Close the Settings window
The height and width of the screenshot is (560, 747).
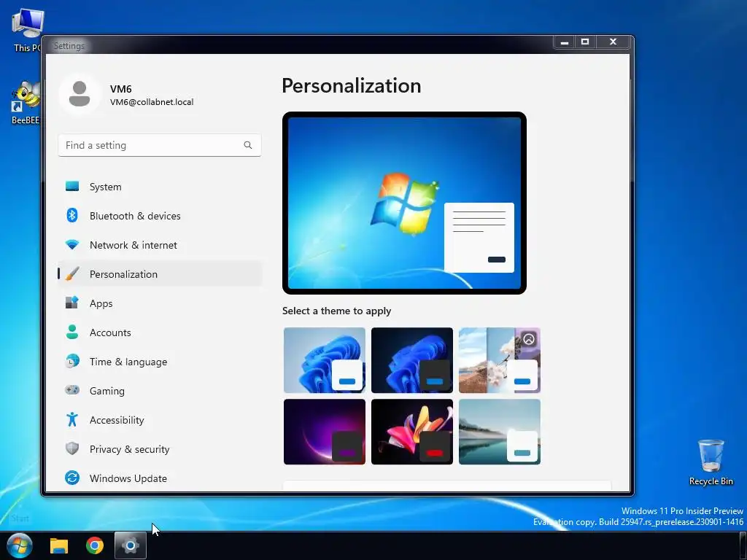click(x=613, y=42)
